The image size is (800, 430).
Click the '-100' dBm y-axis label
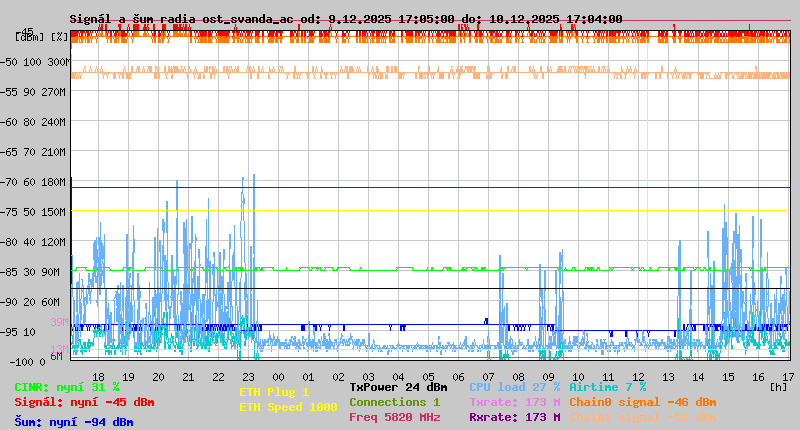(20, 362)
